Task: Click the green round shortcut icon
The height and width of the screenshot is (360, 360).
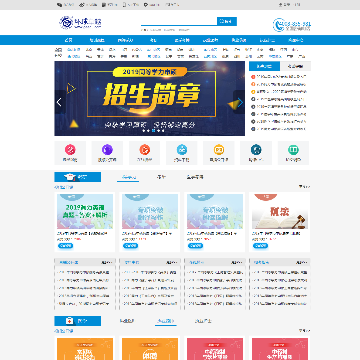Action: [x=293, y=150]
